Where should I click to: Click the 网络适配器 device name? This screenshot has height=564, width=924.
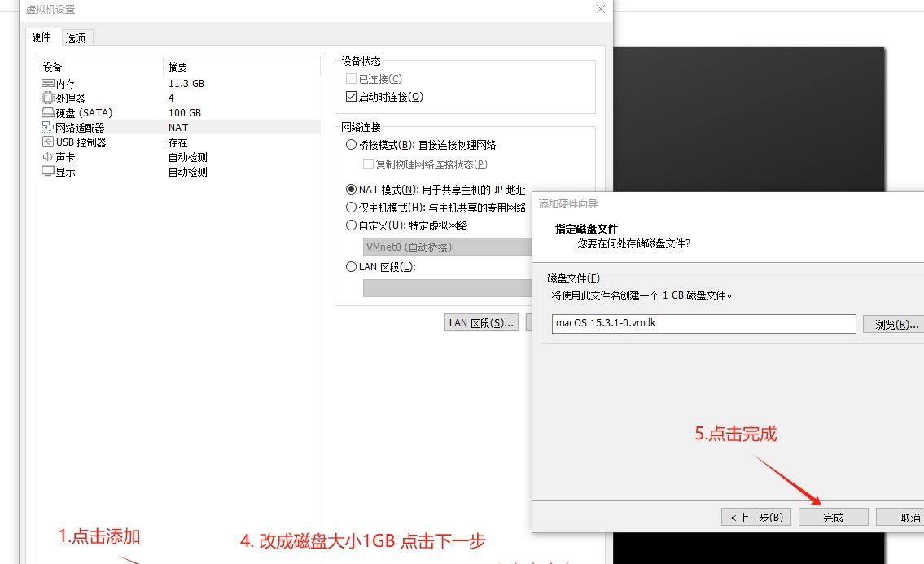[80, 127]
